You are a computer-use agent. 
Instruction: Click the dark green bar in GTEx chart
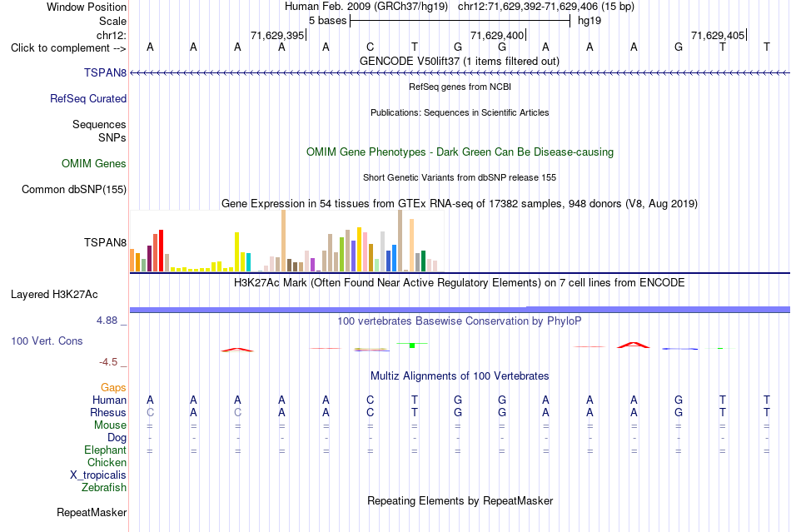423,261
